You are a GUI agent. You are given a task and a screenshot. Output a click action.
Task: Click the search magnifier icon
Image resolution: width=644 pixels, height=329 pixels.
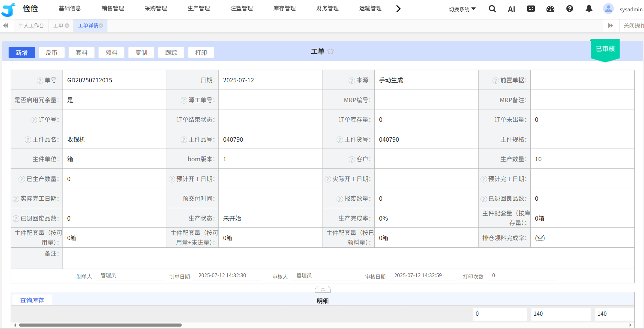pos(492,9)
